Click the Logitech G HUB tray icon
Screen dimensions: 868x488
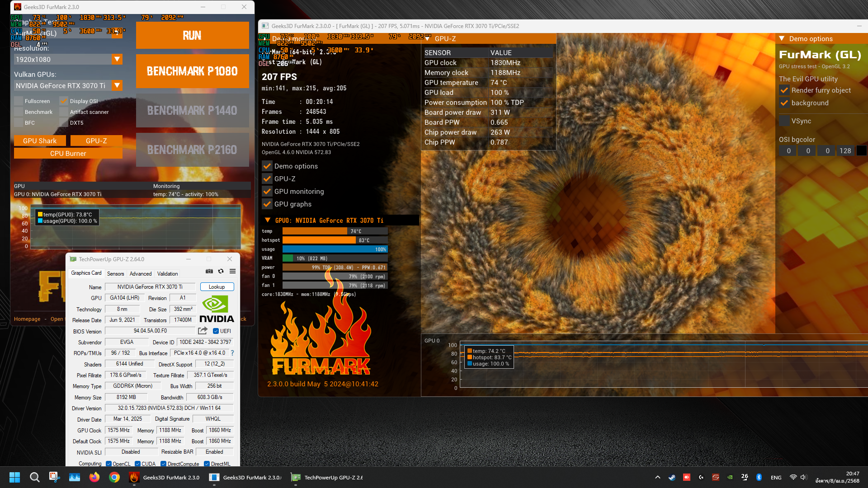pyautogui.click(x=701, y=477)
